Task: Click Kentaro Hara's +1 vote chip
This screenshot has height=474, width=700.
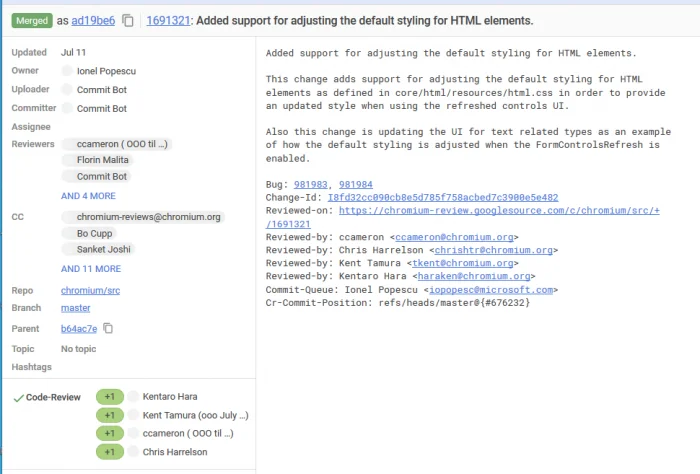Action: [109, 397]
